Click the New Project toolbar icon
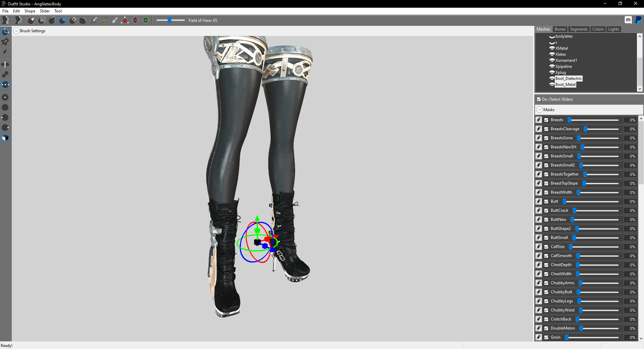The image size is (644, 349). (x=5, y=20)
